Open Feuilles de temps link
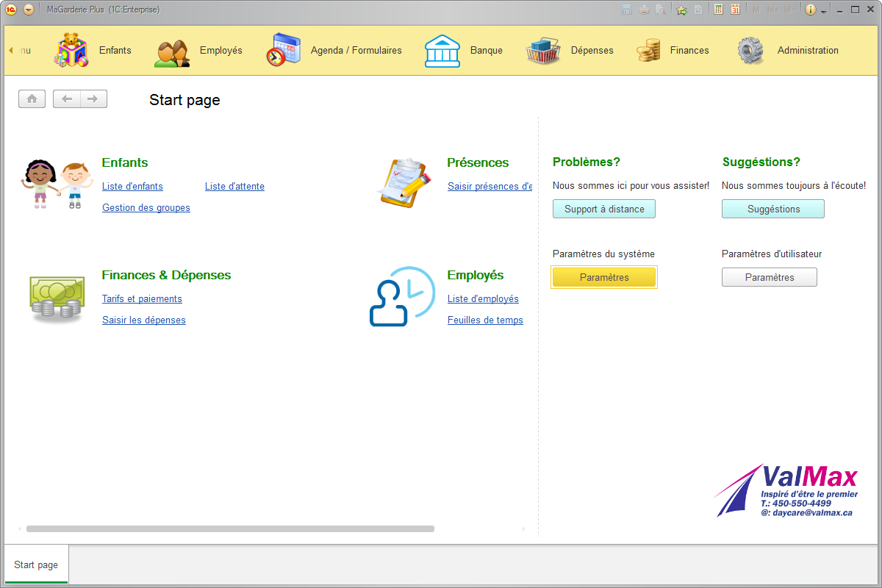 click(x=485, y=320)
